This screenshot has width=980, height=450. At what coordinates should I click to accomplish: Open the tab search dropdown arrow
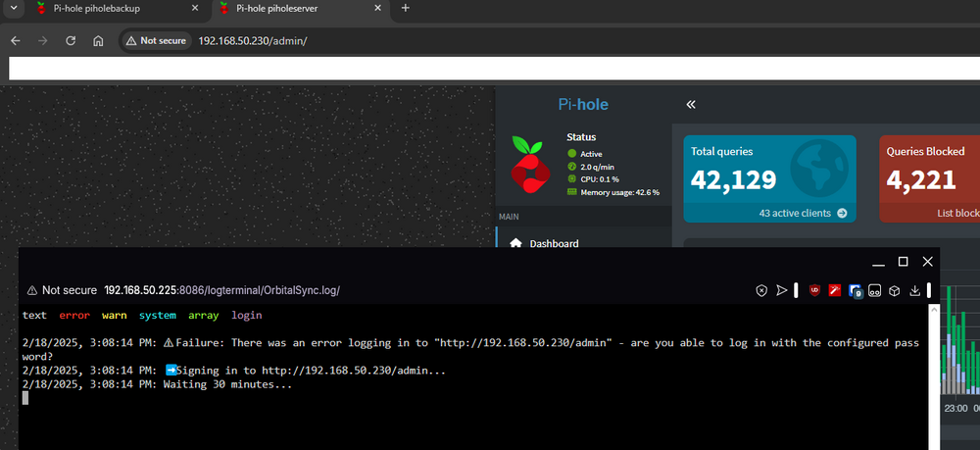[x=13, y=8]
